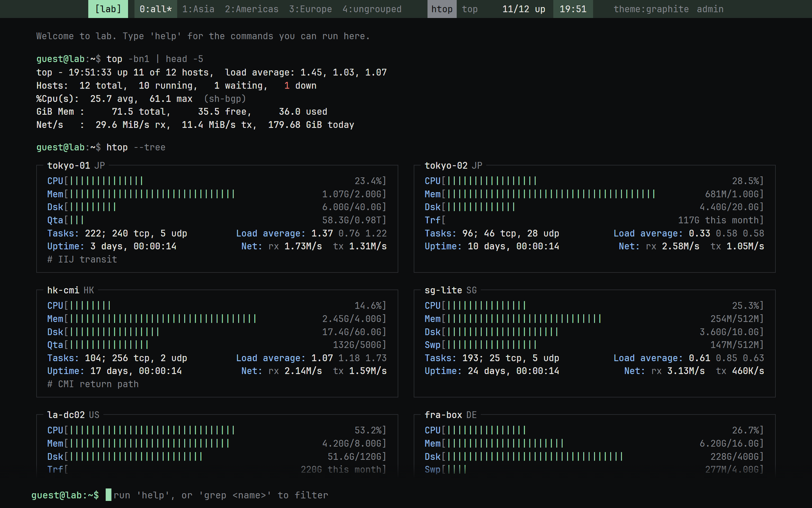Click the sg-lite host title
Image resolution: width=812 pixels, height=508 pixels.
point(443,290)
